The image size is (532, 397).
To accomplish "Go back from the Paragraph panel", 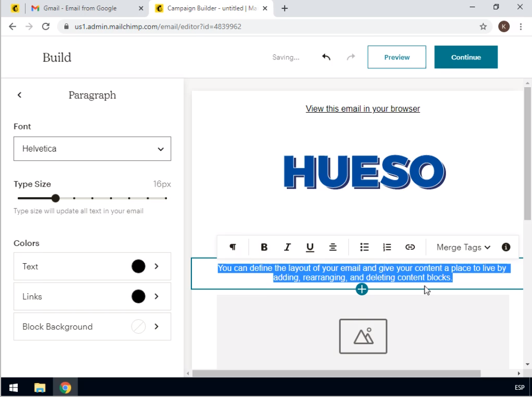I will pos(19,95).
